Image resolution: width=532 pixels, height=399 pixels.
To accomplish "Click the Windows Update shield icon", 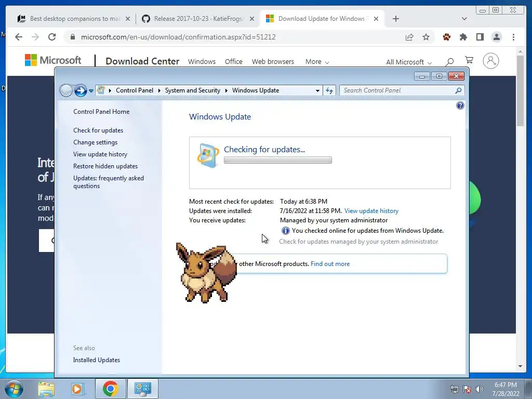I will [x=208, y=156].
